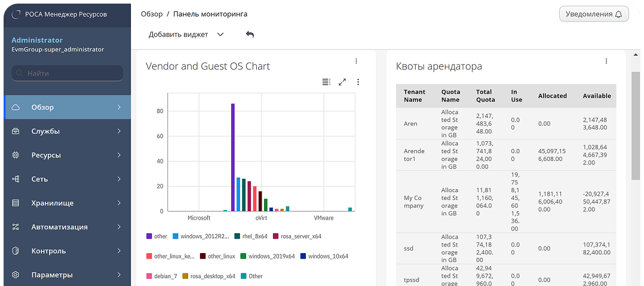Click the Найти search field
Screen dimensions: 644x286
(x=67, y=73)
